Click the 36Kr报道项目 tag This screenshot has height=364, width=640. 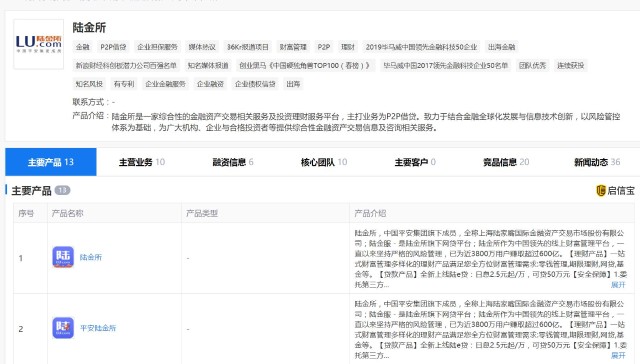(x=248, y=47)
